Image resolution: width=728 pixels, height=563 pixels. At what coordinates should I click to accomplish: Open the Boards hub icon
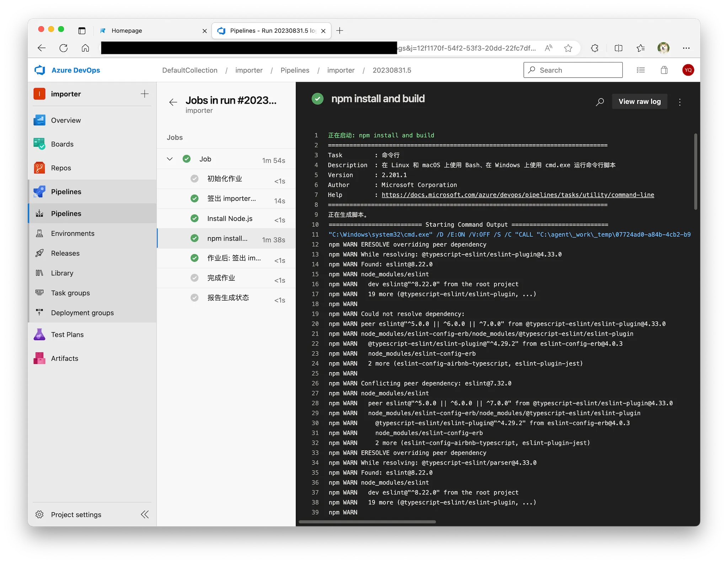pos(39,144)
